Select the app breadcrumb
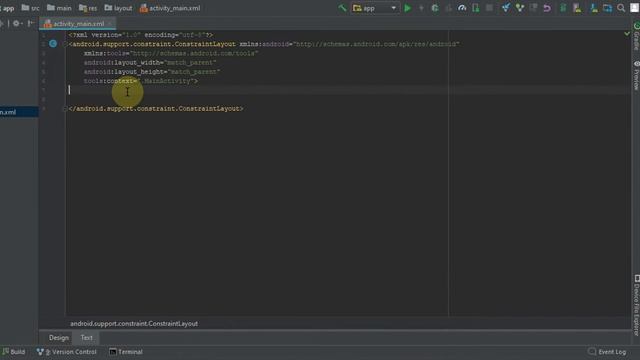The width and height of the screenshot is (640, 360). (7, 8)
